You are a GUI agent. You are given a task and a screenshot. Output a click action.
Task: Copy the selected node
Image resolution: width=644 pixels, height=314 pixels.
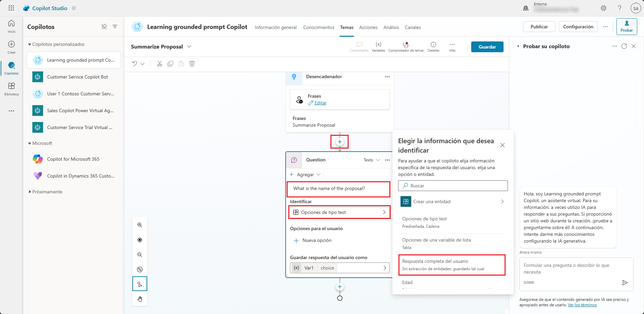[x=170, y=64]
